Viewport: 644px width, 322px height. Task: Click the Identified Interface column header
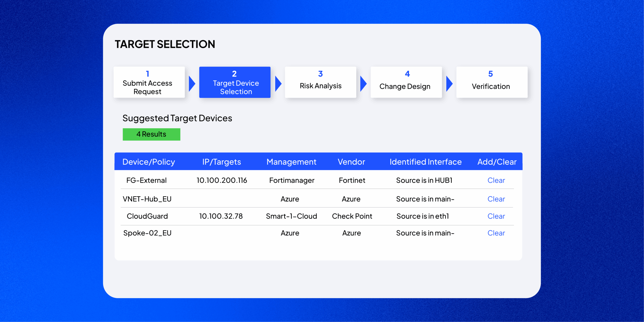[x=425, y=162]
